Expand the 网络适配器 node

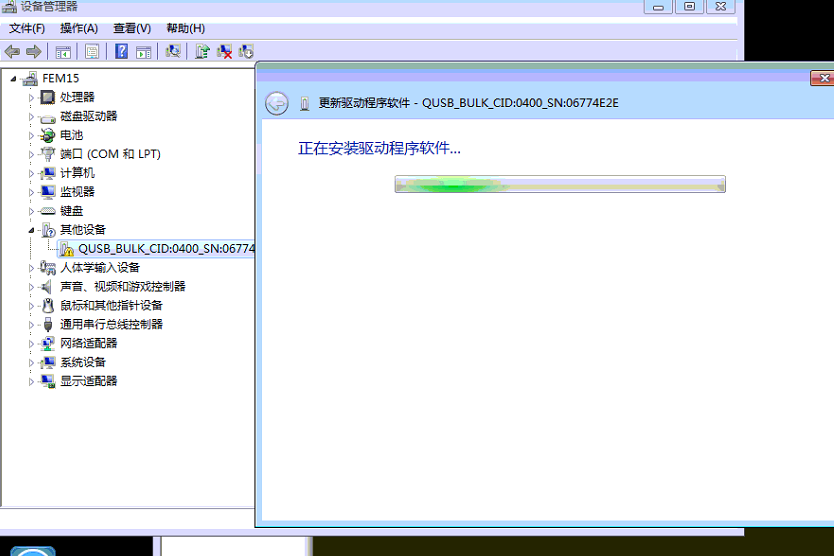click(x=31, y=344)
